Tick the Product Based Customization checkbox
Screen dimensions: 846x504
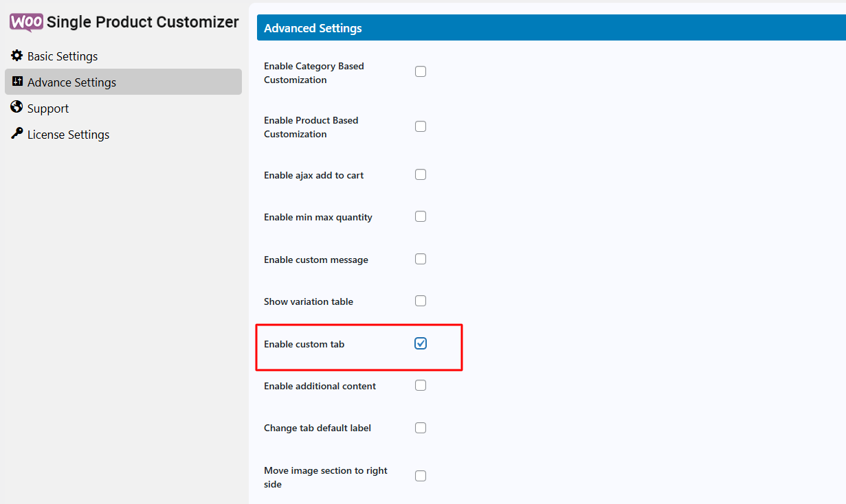coord(421,126)
